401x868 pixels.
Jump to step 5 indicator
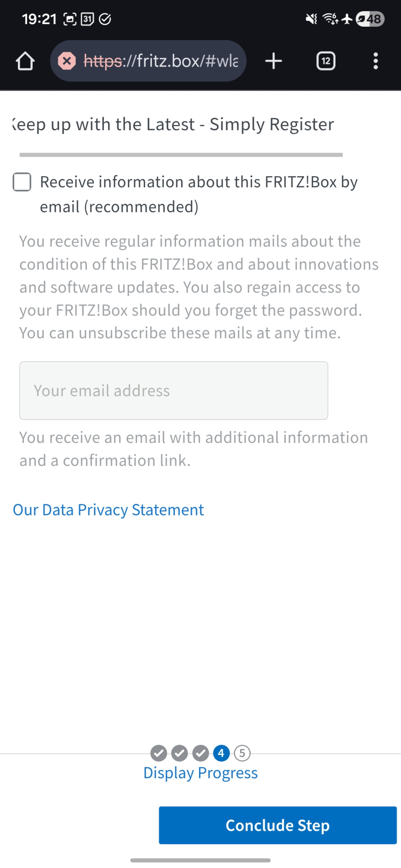click(x=242, y=753)
